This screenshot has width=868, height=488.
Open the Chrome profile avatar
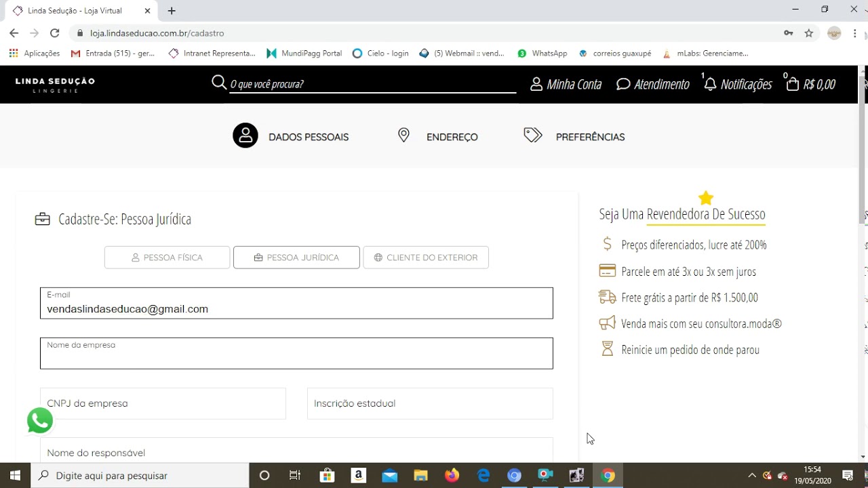[835, 33]
